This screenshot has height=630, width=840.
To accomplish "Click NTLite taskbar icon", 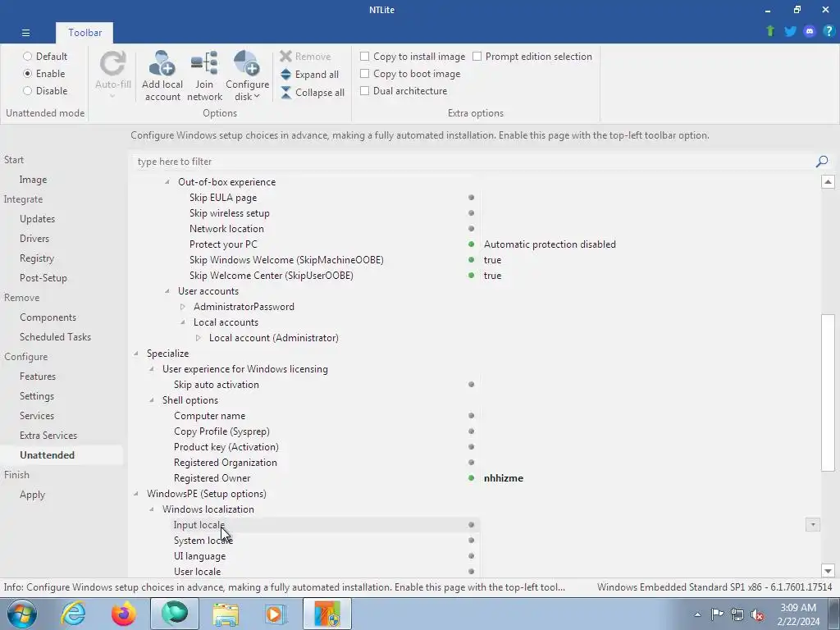I will coord(327,614).
